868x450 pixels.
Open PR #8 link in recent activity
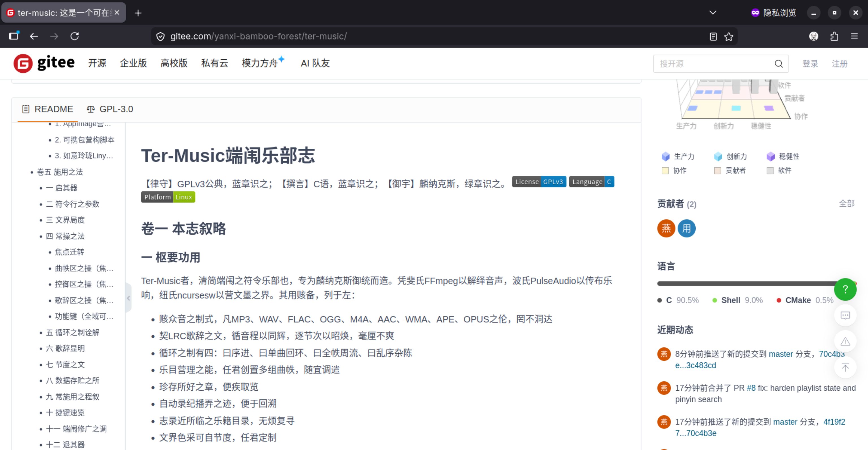coord(751,388)
